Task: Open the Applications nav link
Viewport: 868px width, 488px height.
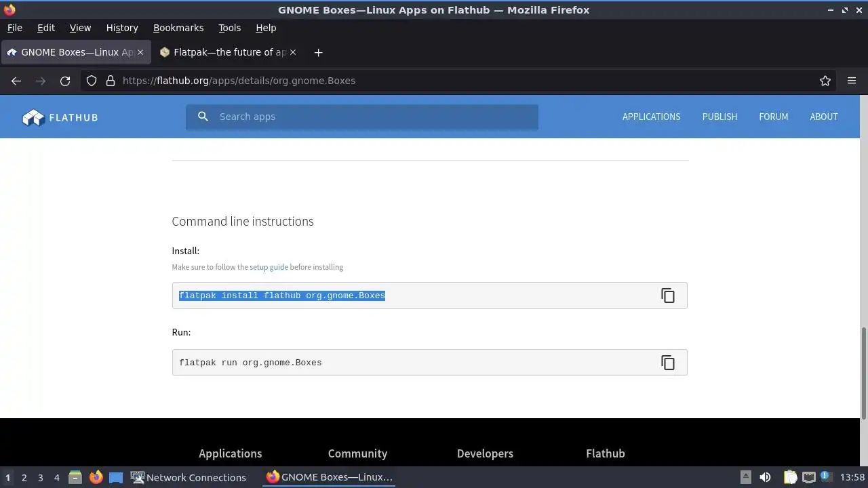Action: (x=651, y=117)
